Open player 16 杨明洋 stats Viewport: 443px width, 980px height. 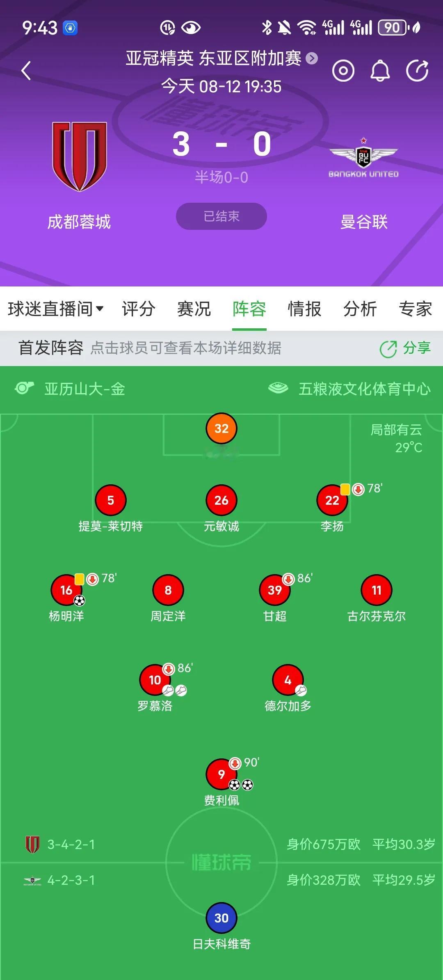[x=66, y=590]
